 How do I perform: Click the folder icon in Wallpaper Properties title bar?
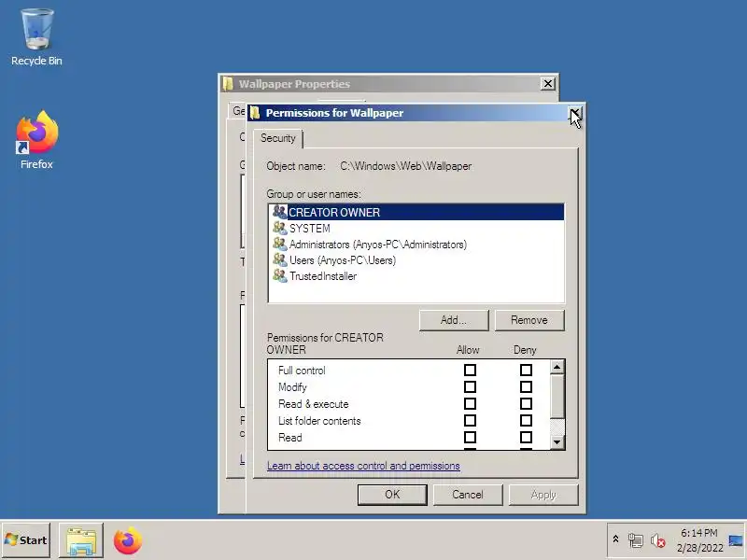pyautogui.click(x=228, y=84)
